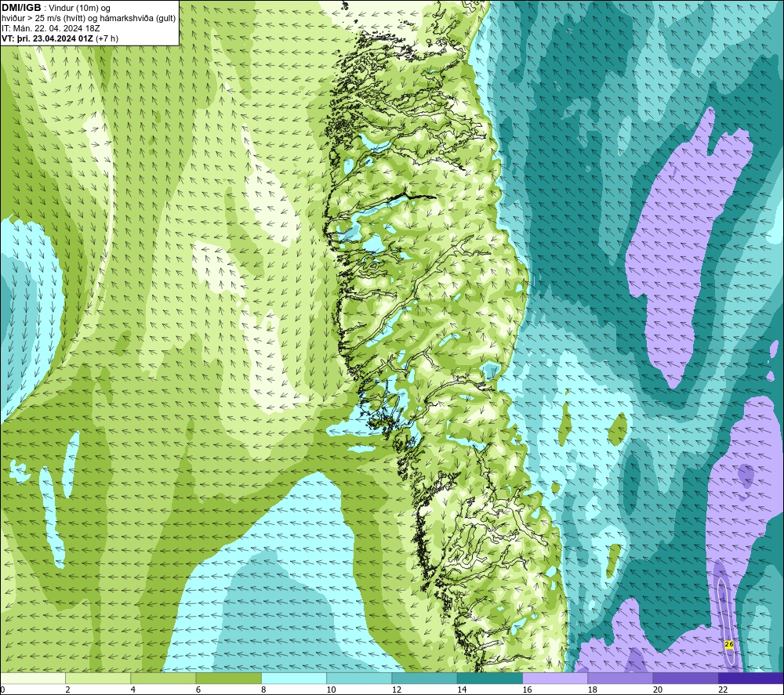Click the legend value 4
784x695 pixels.
(133, 690)
